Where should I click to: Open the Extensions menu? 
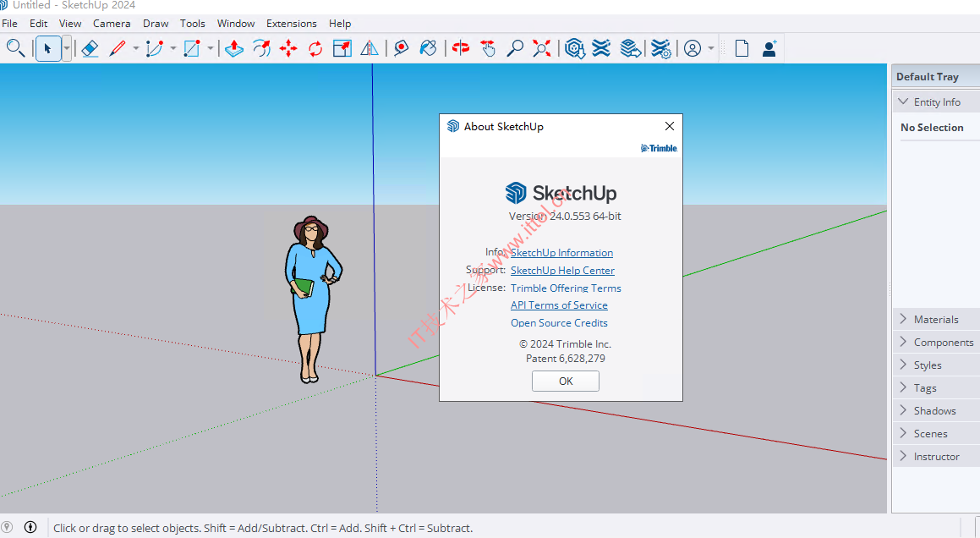point(291,23)
